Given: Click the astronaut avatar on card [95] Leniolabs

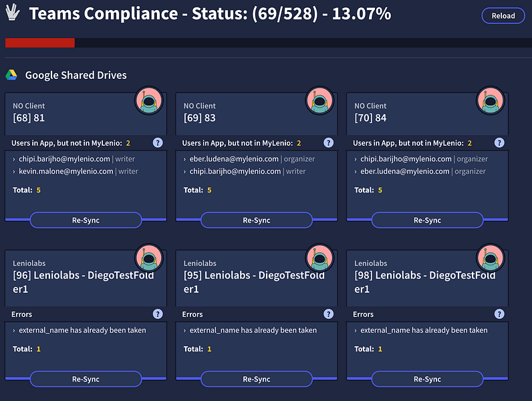Looking at the screenshot, I should click(319, 258).
